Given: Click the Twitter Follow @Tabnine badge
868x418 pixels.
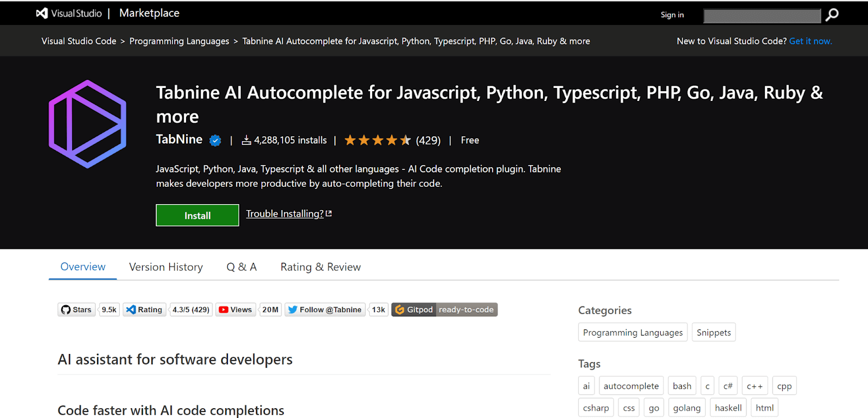Looking at the screenshot, I should tap(325, 309).
